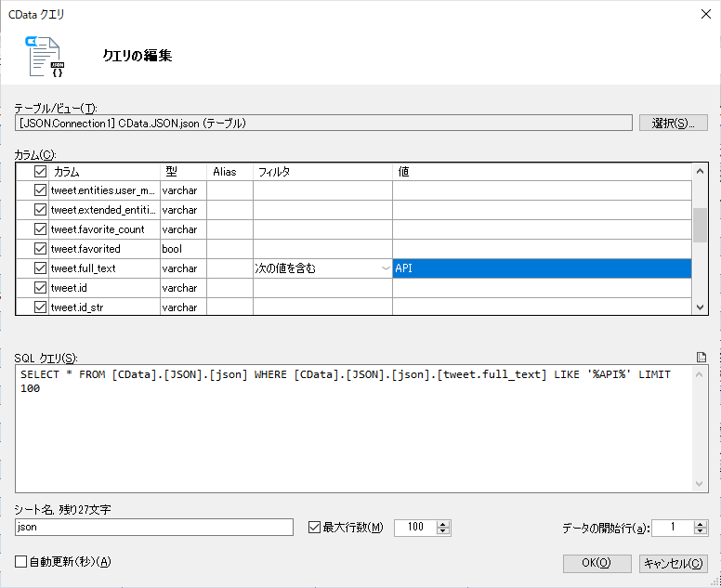This screenshot has width=721, height=588.
Task: Click the filter cell for tweet.id
Action: pos(322,288)
